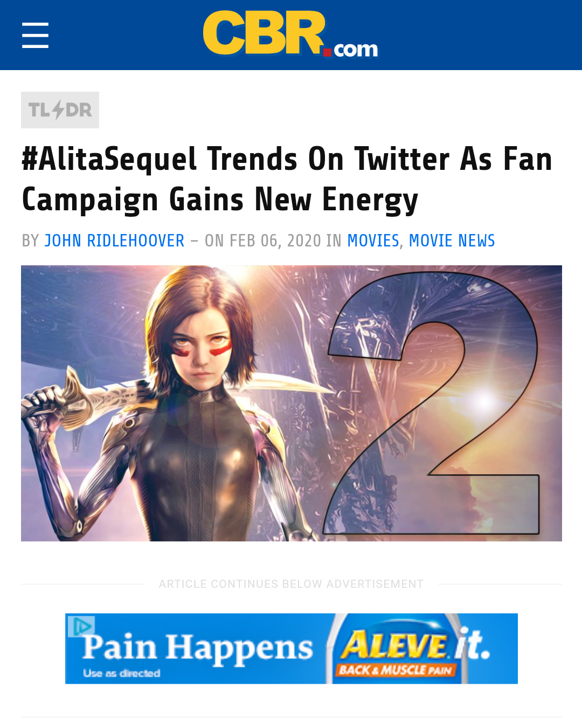The height and width of the screenshot is (728, 582).
Task: Click the #AlitaSequel article headline
Action: point(287,179)
